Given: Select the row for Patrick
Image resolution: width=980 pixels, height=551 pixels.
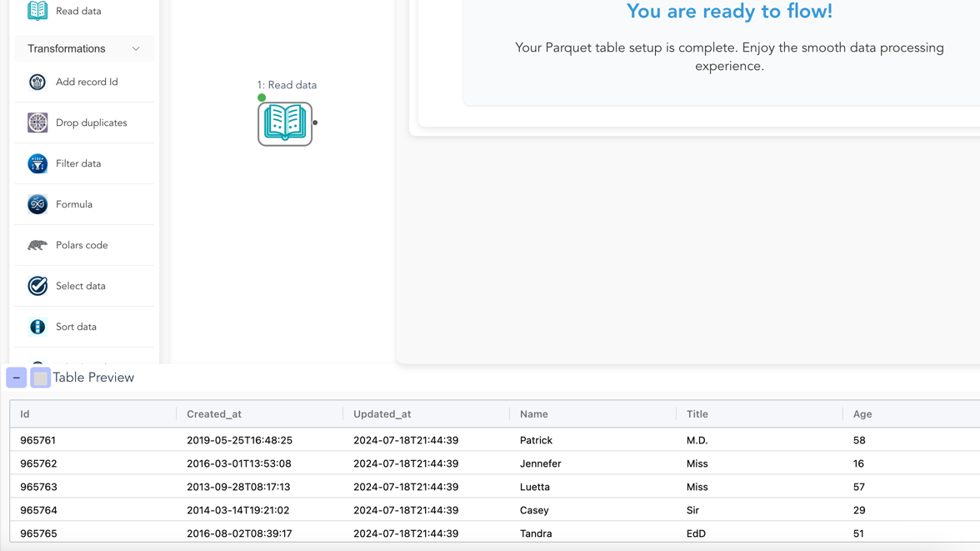Looking at the screenshot, I should pyautogui.click(x=333, y=440).
